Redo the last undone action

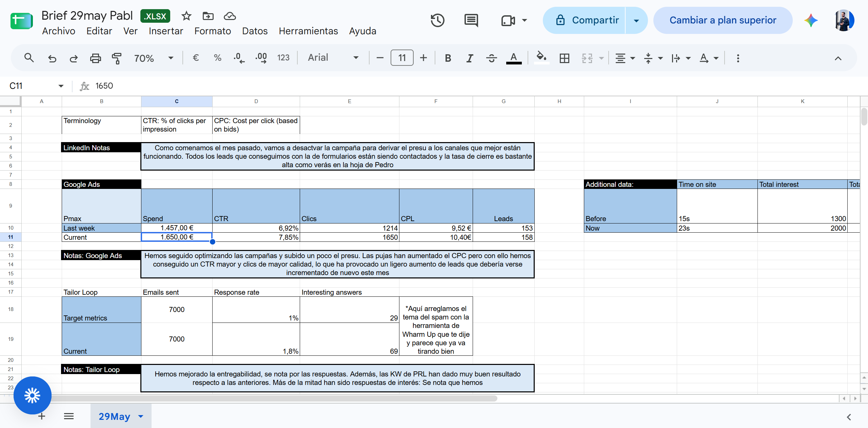click(74, 58)
